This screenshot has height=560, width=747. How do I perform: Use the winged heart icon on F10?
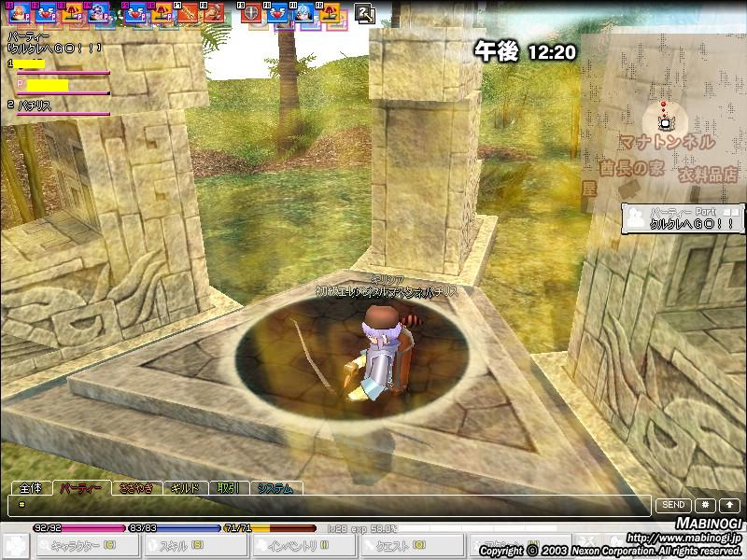[276, 12]
